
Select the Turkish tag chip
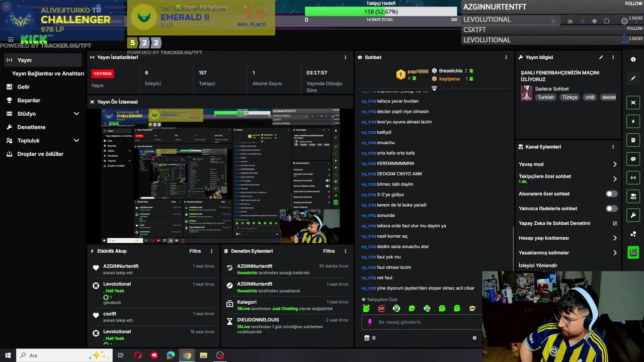(545, 97)
